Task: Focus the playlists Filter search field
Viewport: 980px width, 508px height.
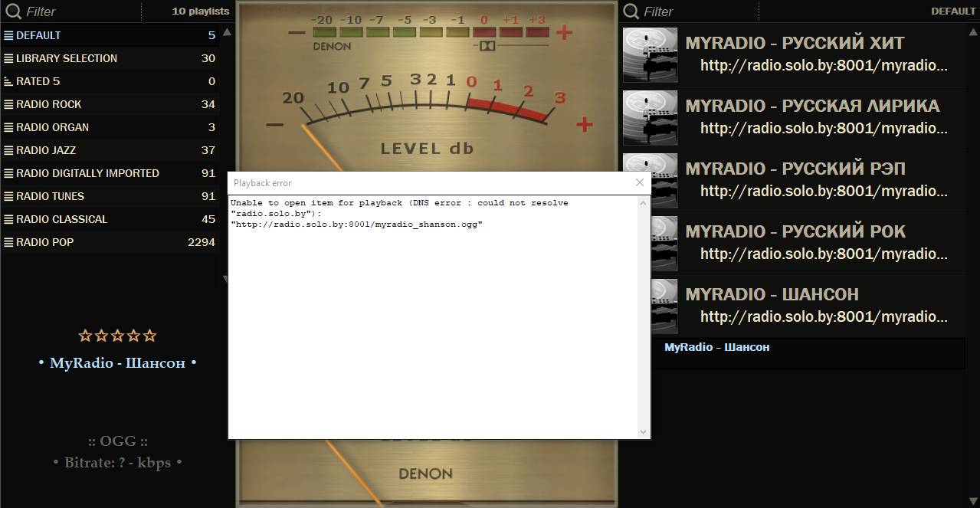Action: [80, 11]
